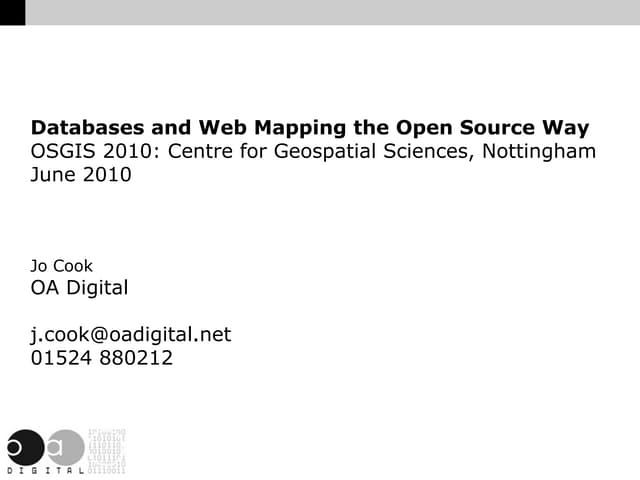The height and width of the screenshot is (480, 640).
Task: Click the binary digits graphic beside the logo
Action: pos(106,451)
